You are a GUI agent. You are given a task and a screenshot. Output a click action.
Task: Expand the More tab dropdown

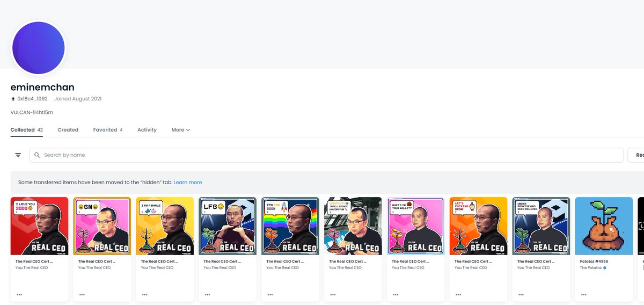coord(181,130)
